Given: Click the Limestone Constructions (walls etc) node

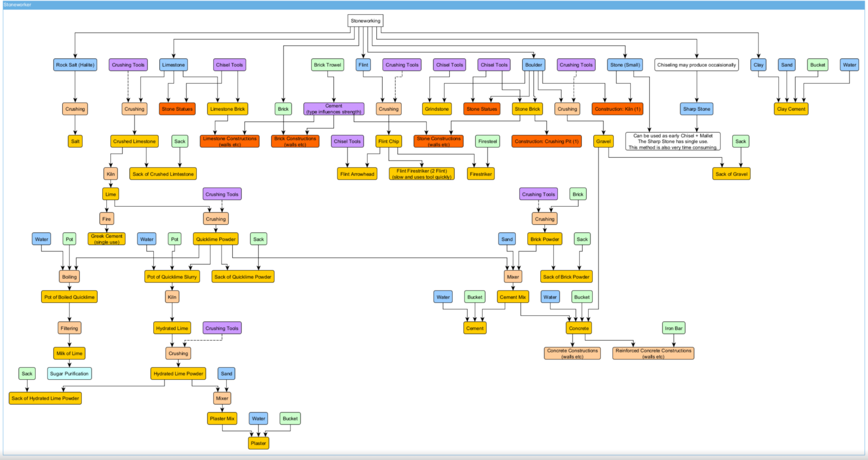Looking at the screenshot, I should click(x=229, y=141).
